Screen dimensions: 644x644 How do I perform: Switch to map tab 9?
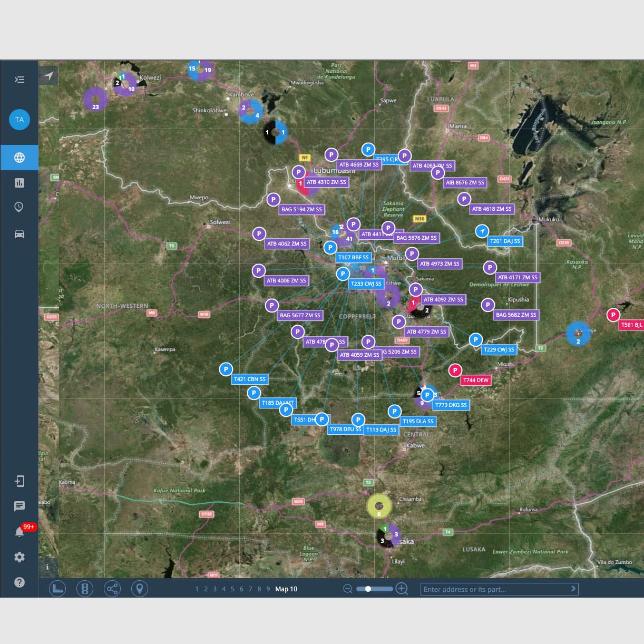point(268,589)
